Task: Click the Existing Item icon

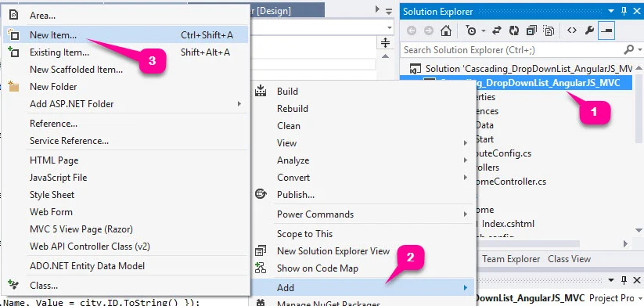Action: [x=13, y=52]
